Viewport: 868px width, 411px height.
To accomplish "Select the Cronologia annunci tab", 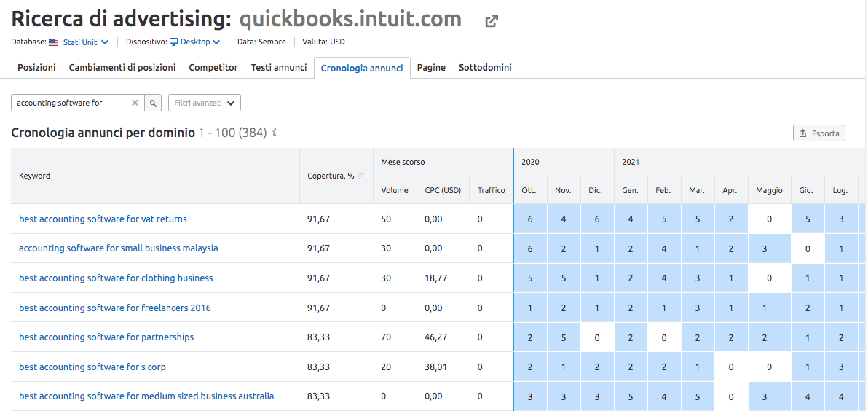I will point(362,68).
